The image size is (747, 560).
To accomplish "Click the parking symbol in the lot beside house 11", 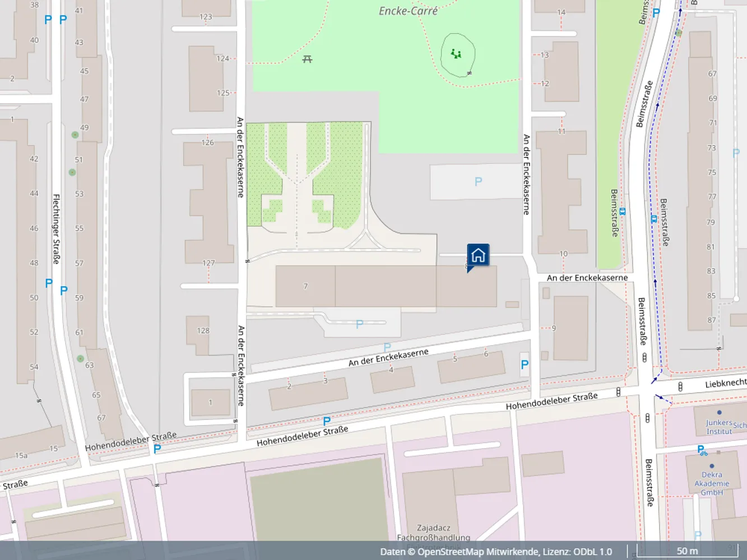I will point(478,181).
